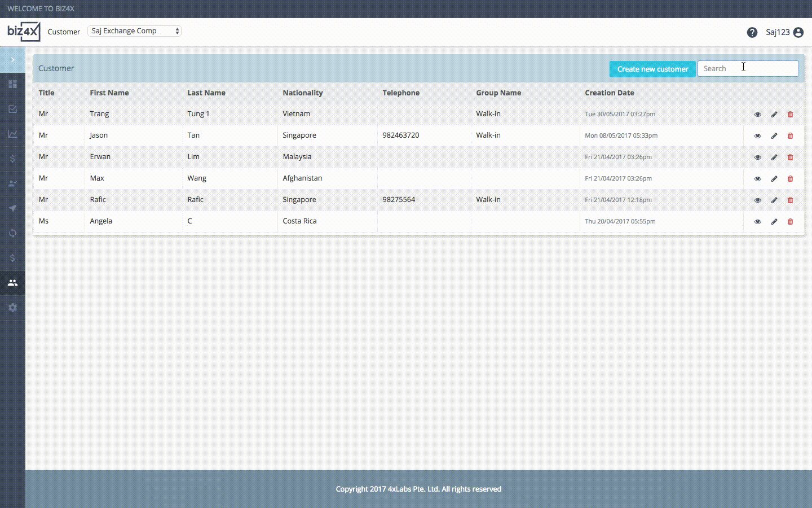The width and height of the screenshot is (812, 508).
Task: Open the checklist task icon in sidebar
Action: (12, 109)
